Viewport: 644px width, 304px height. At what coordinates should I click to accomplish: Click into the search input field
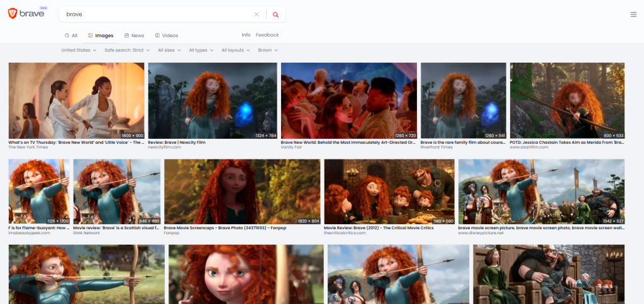tap(157, 14)
